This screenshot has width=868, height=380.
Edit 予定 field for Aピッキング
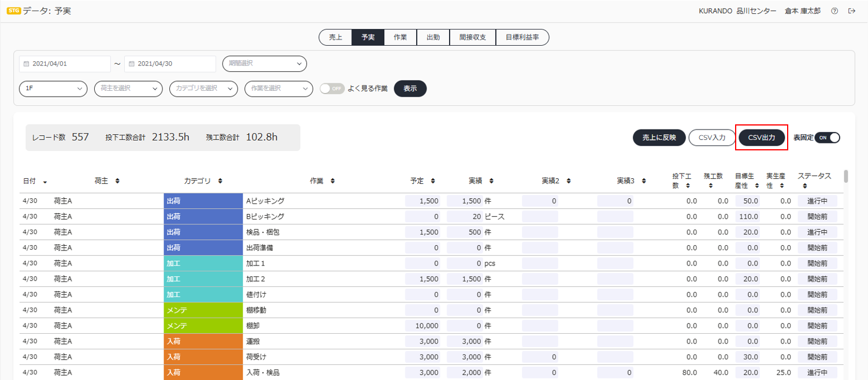point(423,201)
